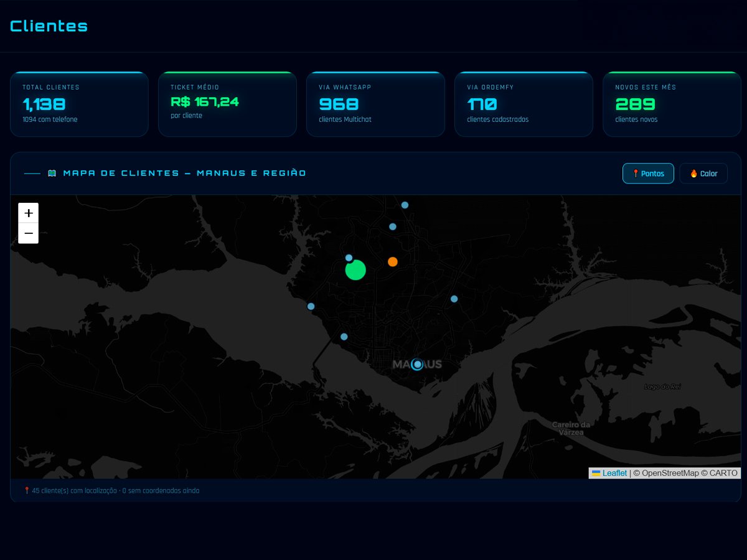747x560 pixels.
Task: Click the blue marker over the Manaus label
Action: [418, 365]
